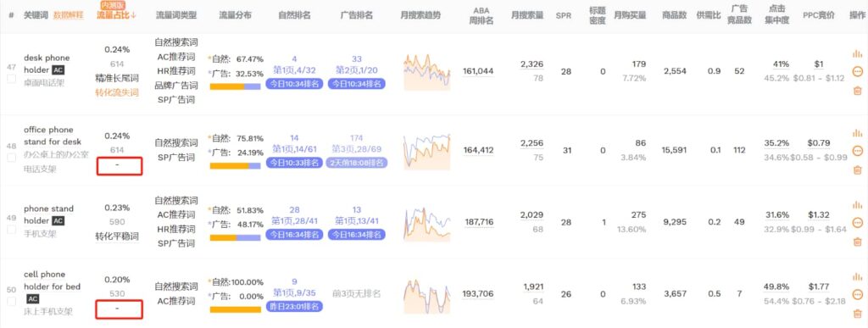Click AC badge beside phone stand holder
The height and width of the screenshot is (328, 868).
58,220
